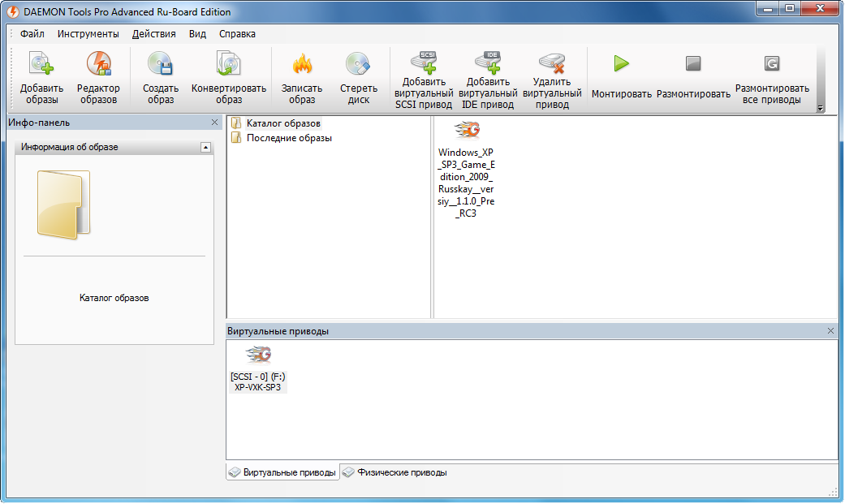The width and height of the screenshot is (845, 504).
Task: Launch Конвертировать образ tool
Action: pos(228,64)
